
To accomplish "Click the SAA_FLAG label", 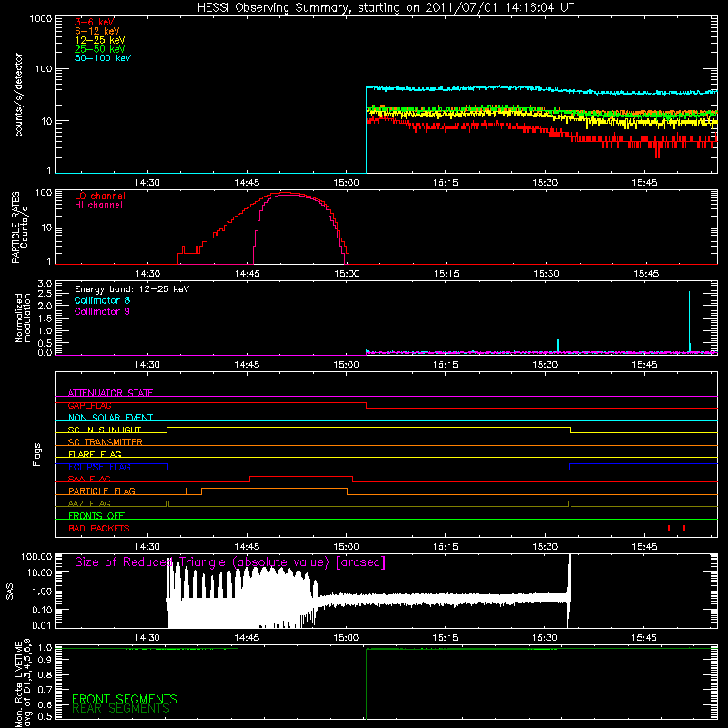I will [89, 479].
